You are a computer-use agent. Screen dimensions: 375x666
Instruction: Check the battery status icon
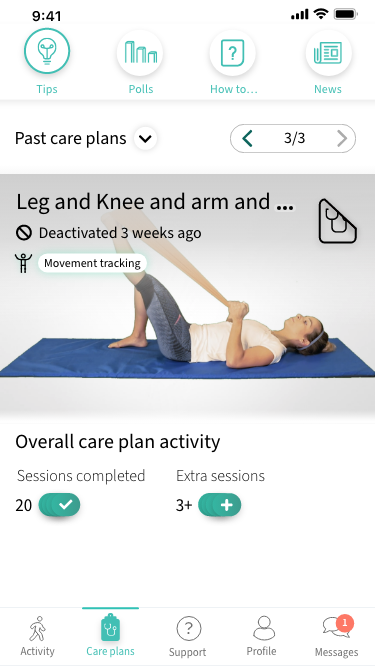[x=346, y=14]
